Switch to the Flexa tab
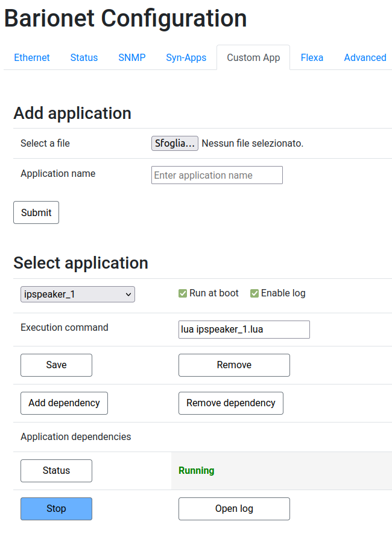 312,57
